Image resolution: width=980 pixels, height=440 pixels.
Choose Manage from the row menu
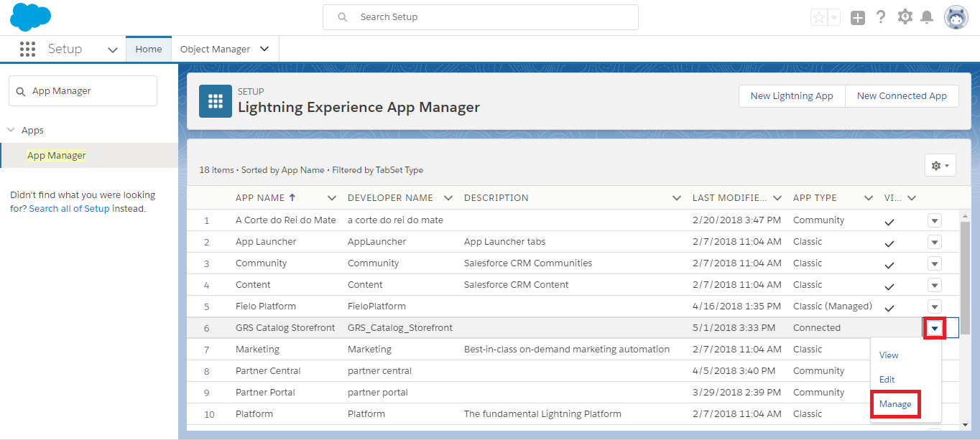[x=895, y=404]
